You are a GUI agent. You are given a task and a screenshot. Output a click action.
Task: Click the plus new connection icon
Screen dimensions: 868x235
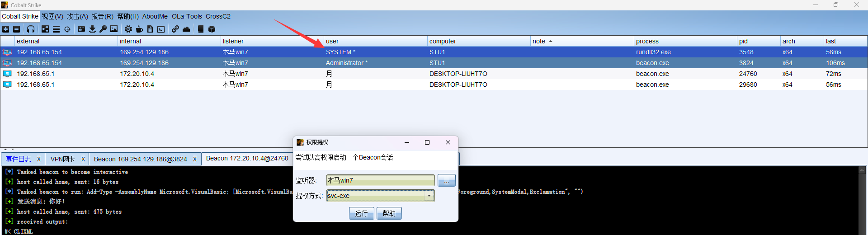point(5,29)
